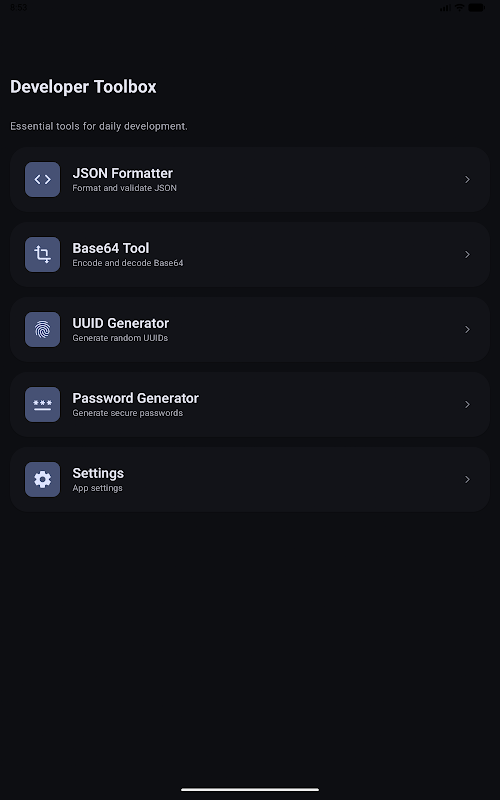The image size is (500, 800).
Task: Tap the UUID Generator fingerprint icon
Action: point(42,330)
